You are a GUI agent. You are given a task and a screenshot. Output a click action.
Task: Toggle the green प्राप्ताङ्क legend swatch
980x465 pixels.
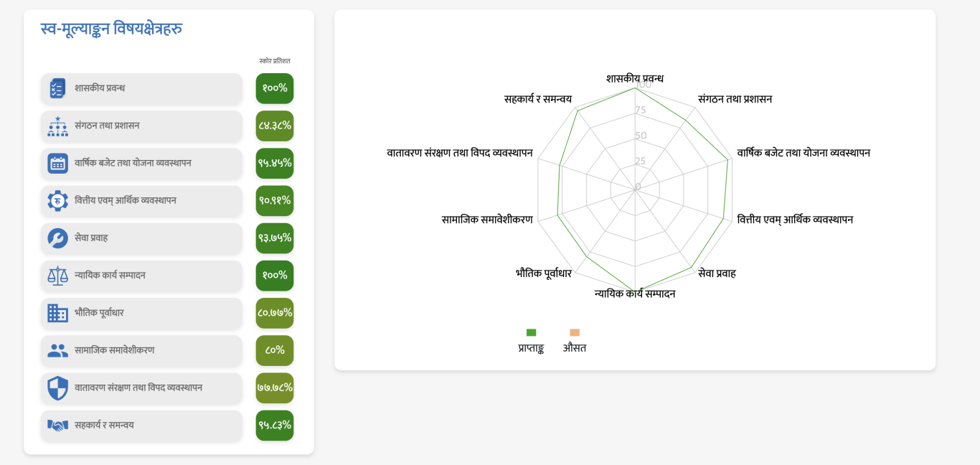[x=531, y=332]
